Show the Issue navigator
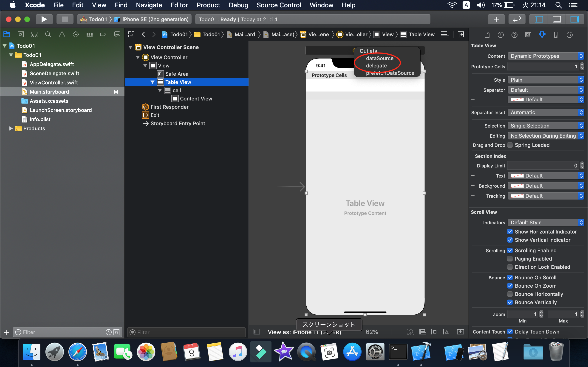The image size is (588, 367). (x=62, y=34)
